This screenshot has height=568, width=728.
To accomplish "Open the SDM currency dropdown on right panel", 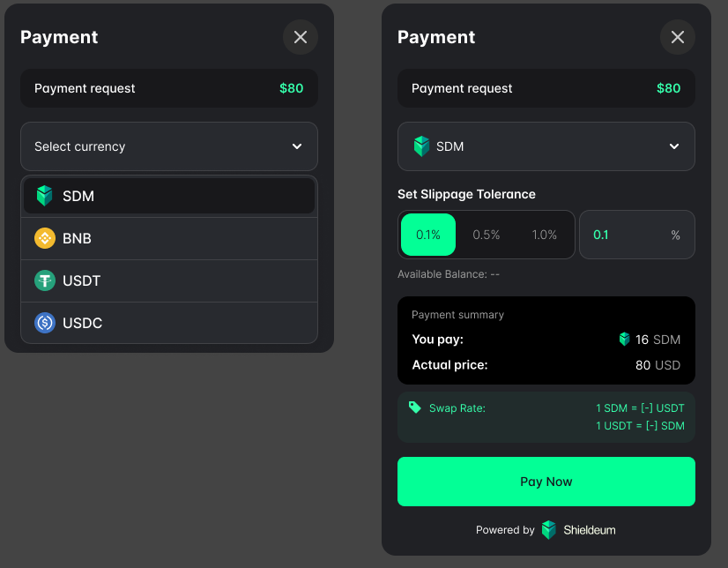I will (546, 146).
